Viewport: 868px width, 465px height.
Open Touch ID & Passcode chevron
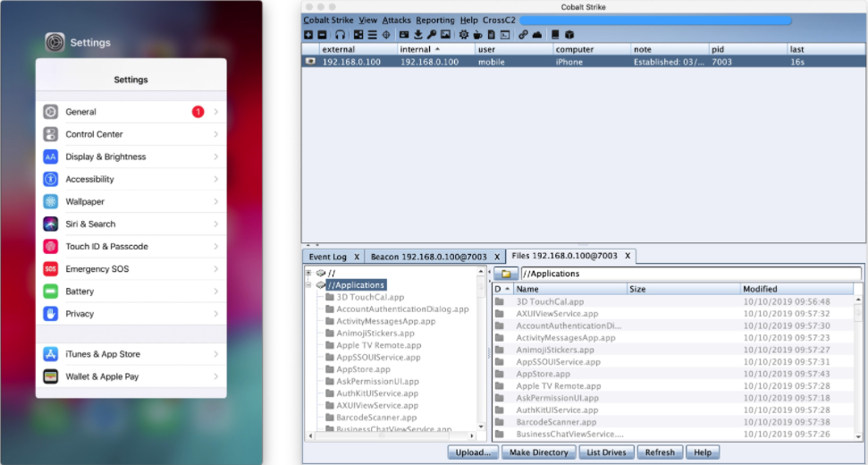[x=216, y=246]
